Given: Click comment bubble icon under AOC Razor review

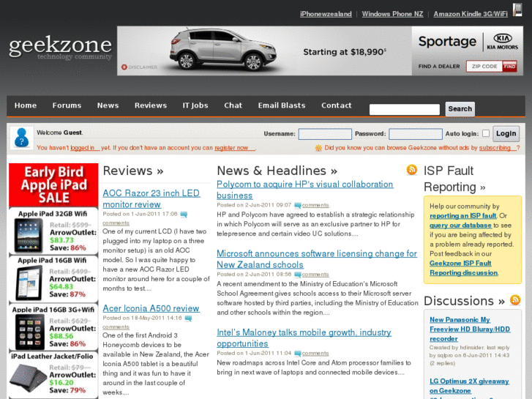Looking at the screenshot, I should [x=184, y=215].
